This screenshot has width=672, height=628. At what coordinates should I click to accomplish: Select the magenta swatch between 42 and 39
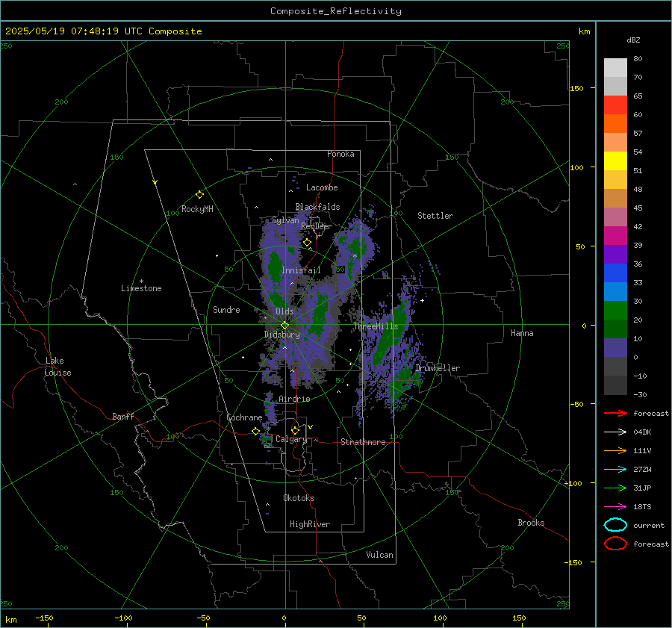(x=615, y=235)
